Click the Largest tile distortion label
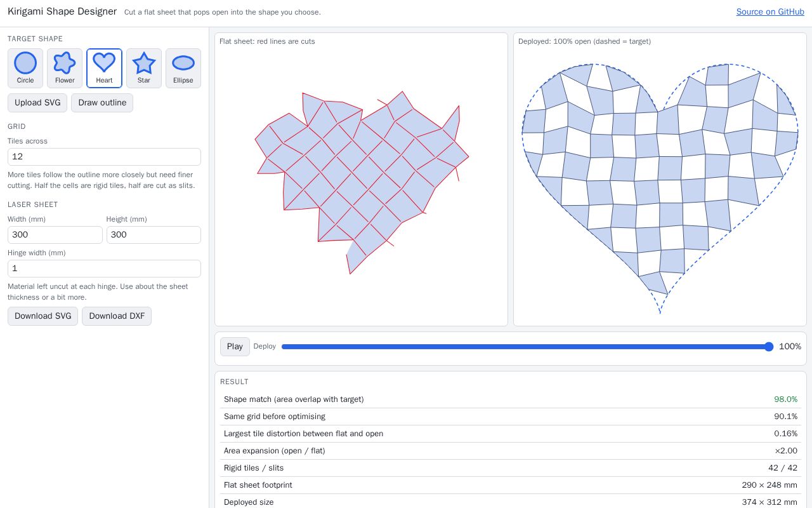This screenshot has width=812, height=508. click(x=303, y=434)
